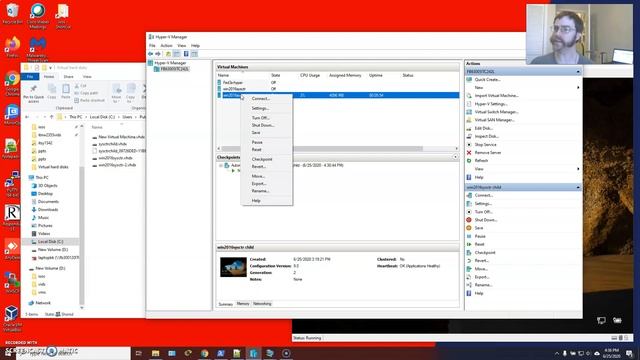Click Forward arrow in Hyper-V Manager toolbar
The height and width of the screenshot is (360, 640).
(158, 54)
